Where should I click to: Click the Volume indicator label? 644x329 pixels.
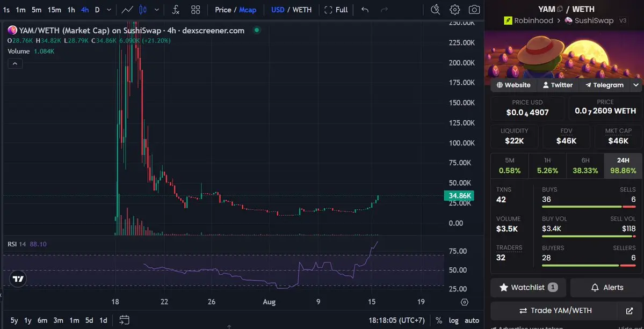coord(18,52)
